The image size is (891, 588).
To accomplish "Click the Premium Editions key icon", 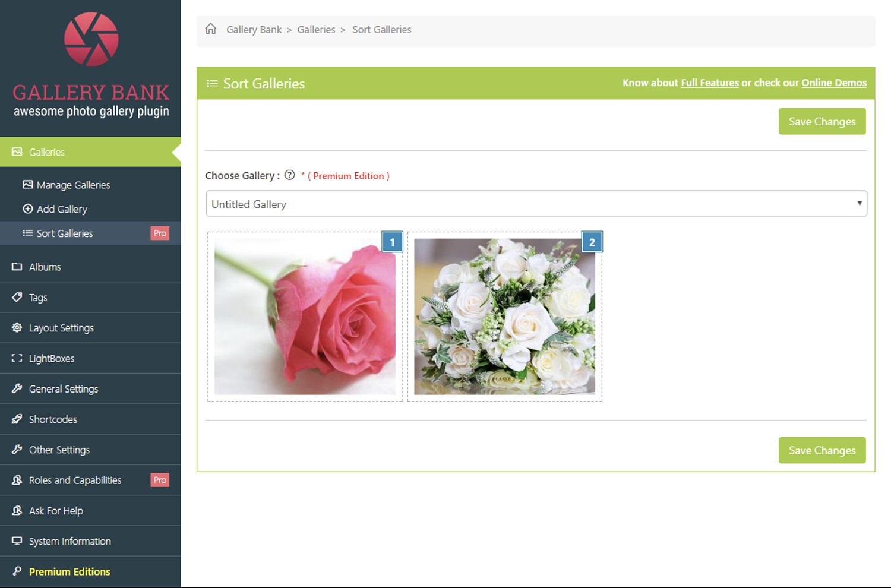I will coord(17,571).
